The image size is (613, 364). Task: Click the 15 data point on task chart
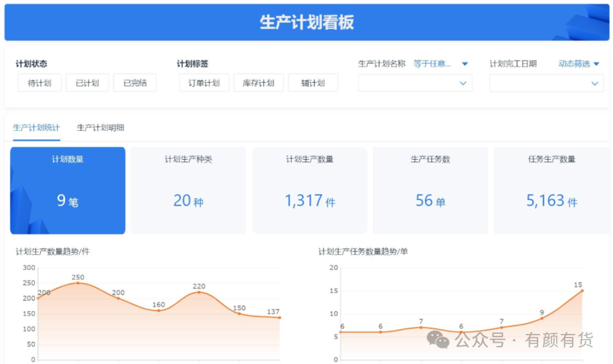tap(582, 291)
